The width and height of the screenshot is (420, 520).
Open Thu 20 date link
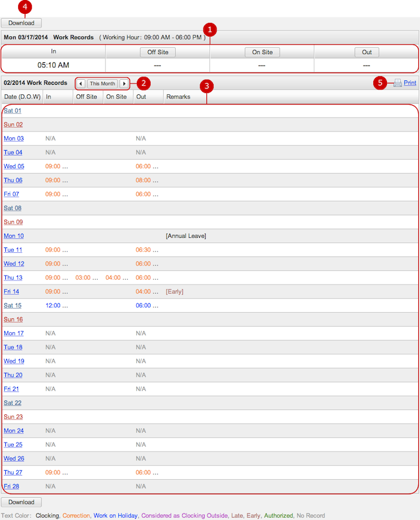13,375
